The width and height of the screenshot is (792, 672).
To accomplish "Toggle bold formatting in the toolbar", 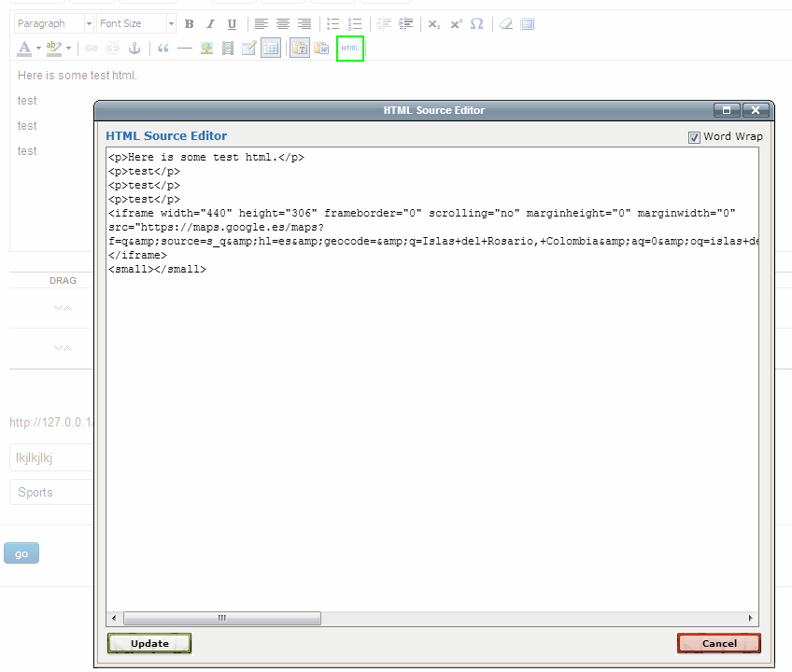I will coord(190,24).
